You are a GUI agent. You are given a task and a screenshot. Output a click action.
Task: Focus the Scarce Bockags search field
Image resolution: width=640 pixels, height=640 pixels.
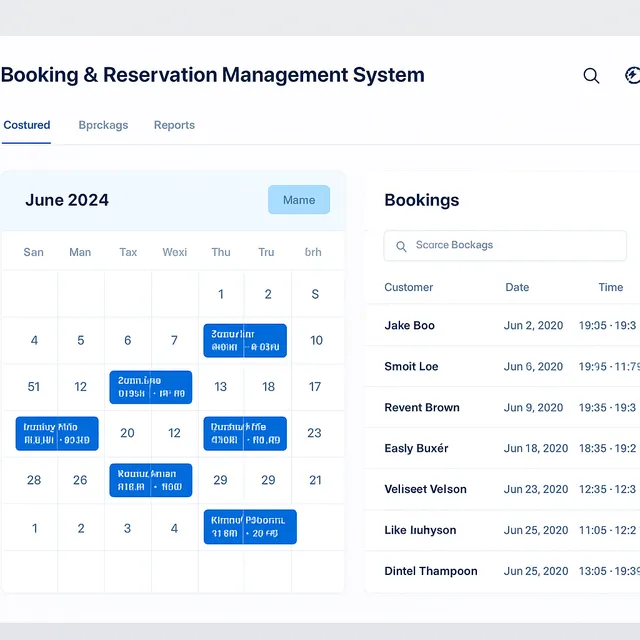point(505,245)
